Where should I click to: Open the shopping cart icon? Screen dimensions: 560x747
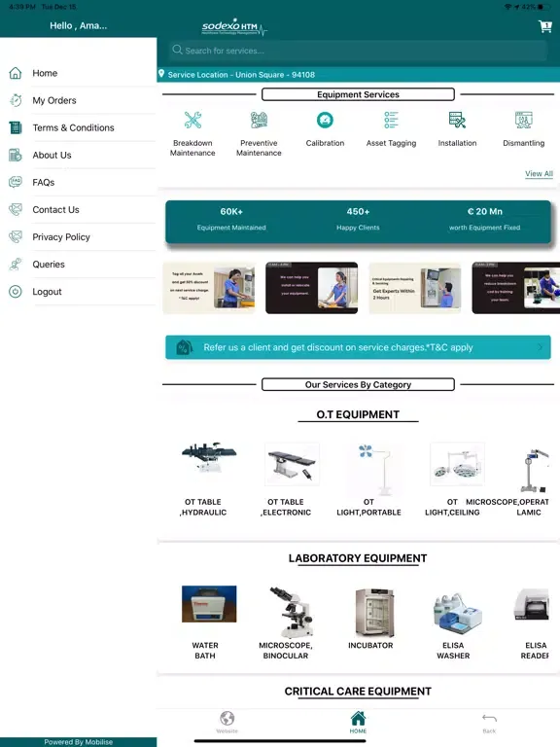point(544,26)
